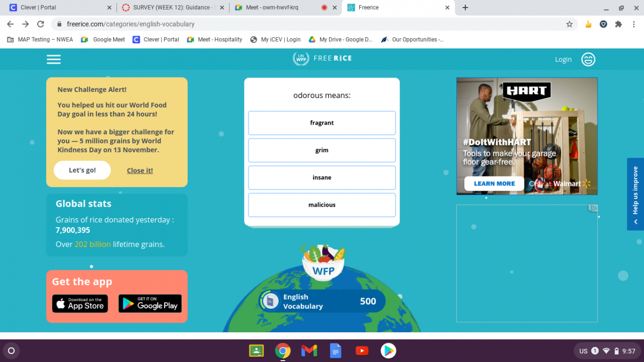Choose the answer "grim"
This screenshot has width=644, height=362.
click(x=322, y=150)
